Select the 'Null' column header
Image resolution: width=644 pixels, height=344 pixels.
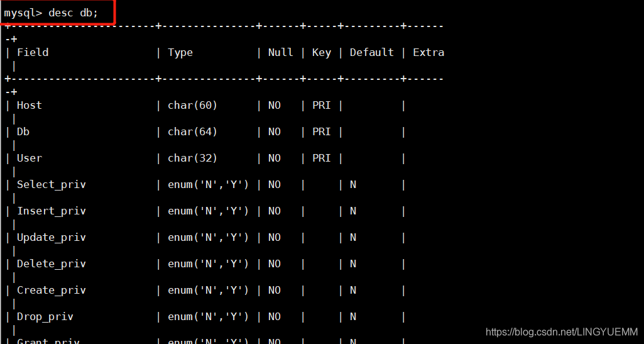280,52
